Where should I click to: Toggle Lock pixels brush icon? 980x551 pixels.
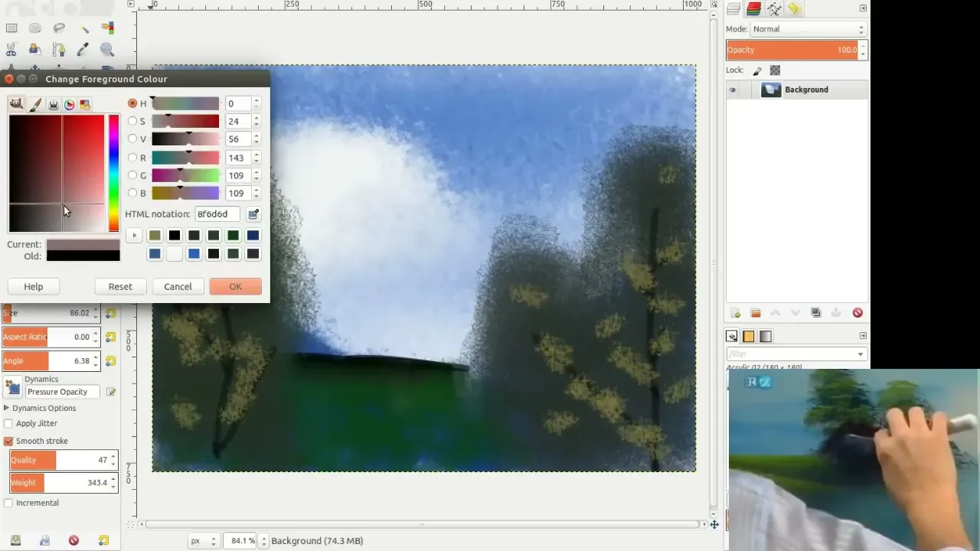[757, 70]
